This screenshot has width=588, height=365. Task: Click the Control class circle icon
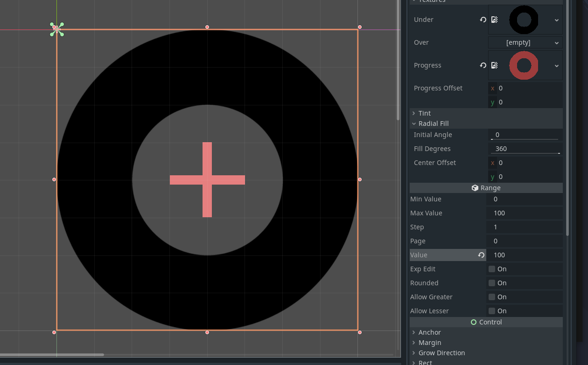click(x=473, y=322)
